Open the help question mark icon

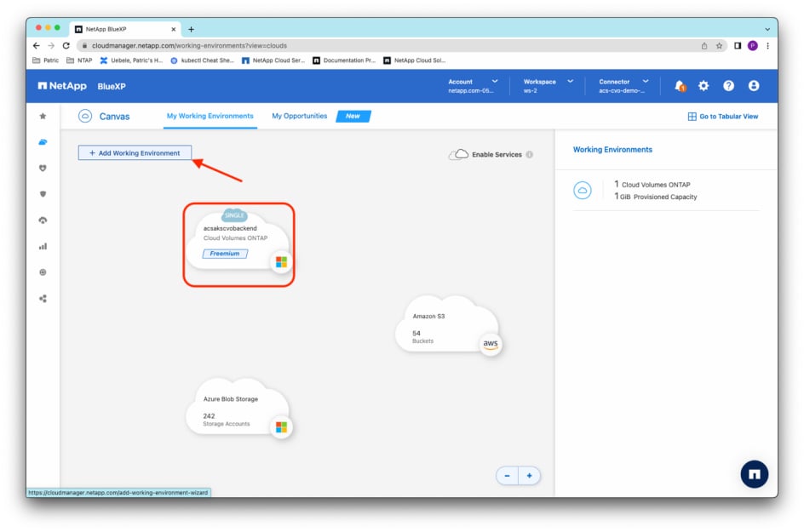tap(728, 86)
